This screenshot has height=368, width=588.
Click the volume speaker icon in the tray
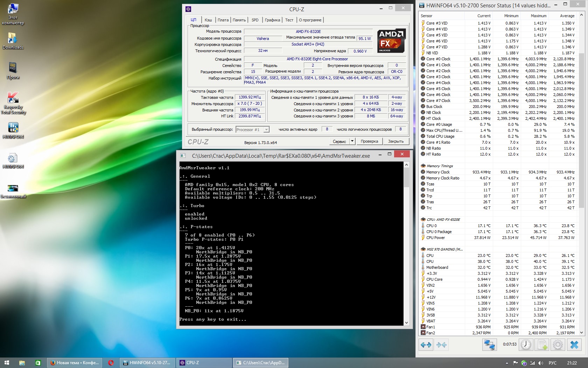pos(541,363)
